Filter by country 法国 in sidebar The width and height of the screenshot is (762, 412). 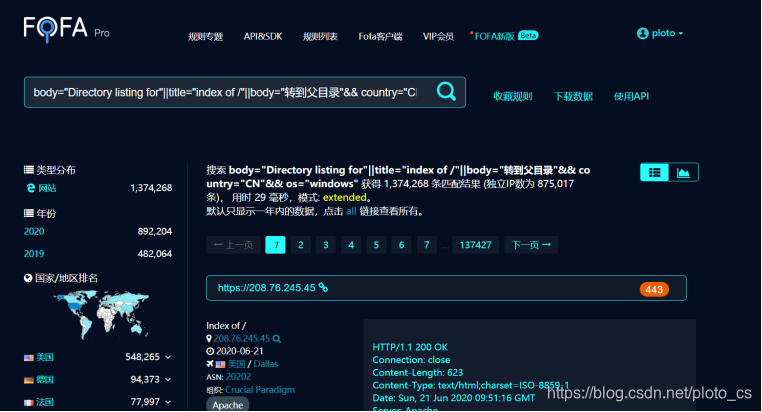point(45,402)
